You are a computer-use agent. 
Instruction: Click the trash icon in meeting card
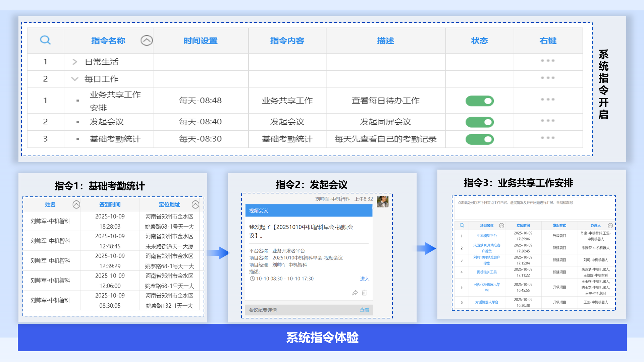(364, 293)
